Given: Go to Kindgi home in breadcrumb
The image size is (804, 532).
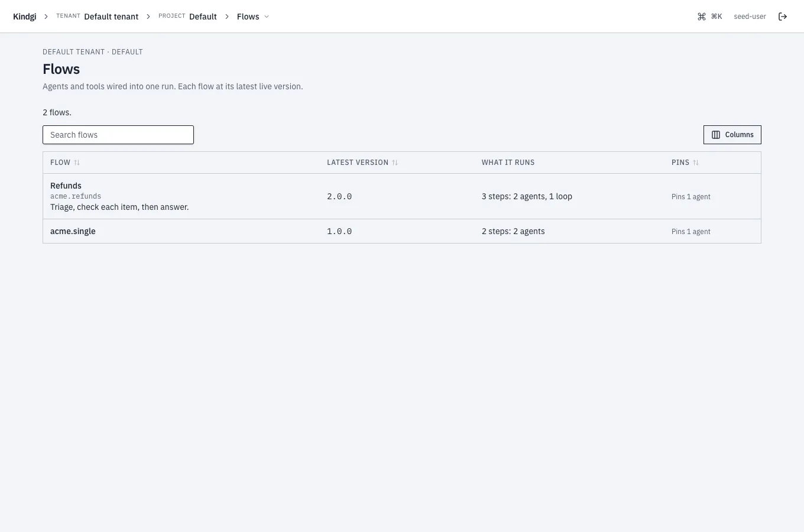Looking at the screenshot, I should [25, 17].
